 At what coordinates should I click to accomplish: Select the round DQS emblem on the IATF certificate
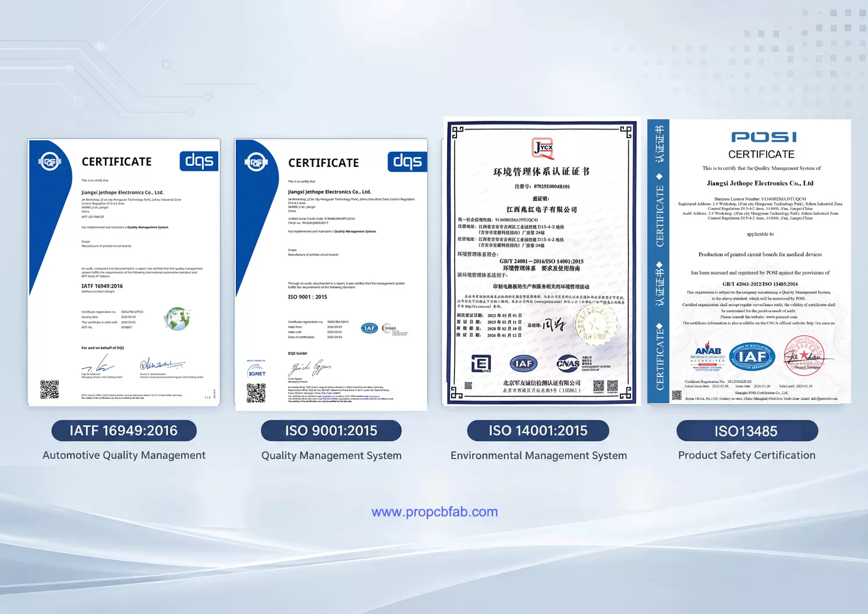(x=49, y=162)
